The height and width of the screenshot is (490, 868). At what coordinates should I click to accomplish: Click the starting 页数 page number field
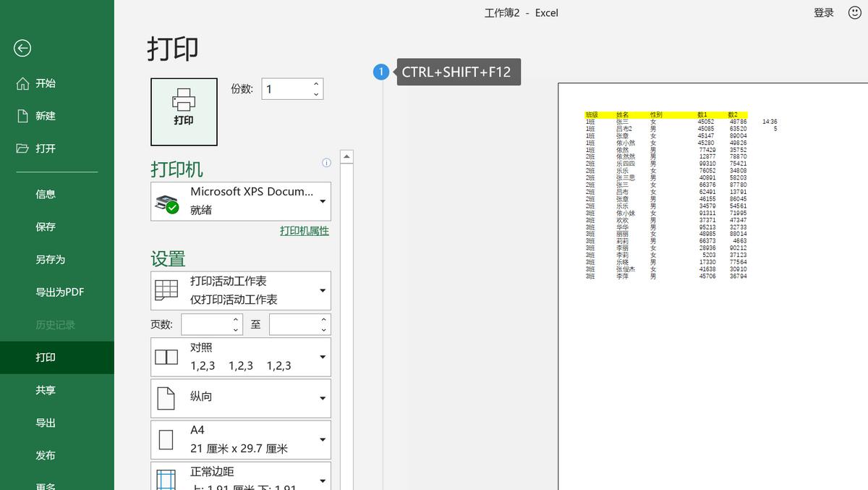tap(210, 324)
